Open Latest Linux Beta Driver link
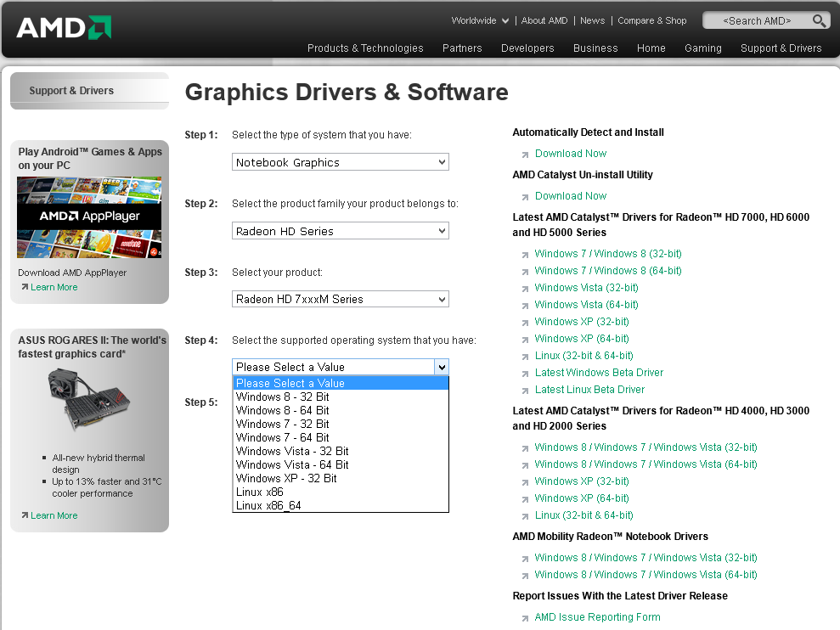 pos(589,390)
